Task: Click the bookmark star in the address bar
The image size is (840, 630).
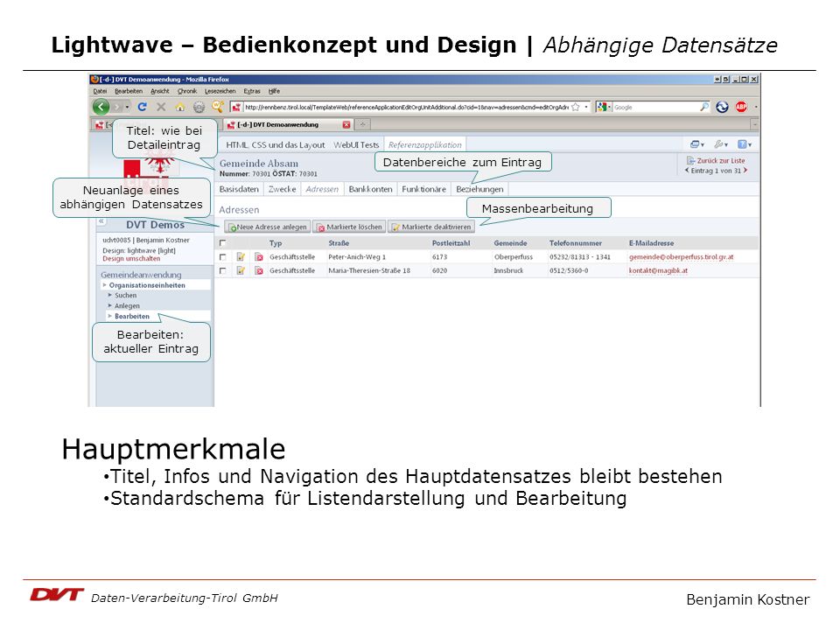Action: pos(576,107)
